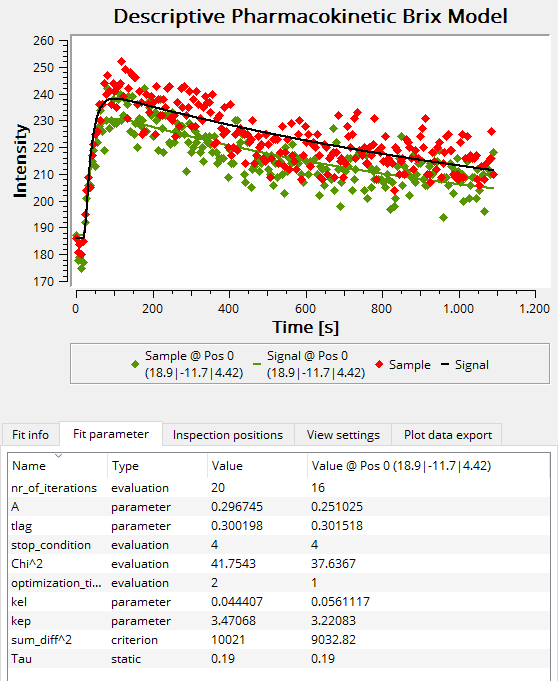This screenshot has height=681, width=558.
Task: Select the nr_of_iterations row
Action: pyautogui.click(x=279, y=488)
